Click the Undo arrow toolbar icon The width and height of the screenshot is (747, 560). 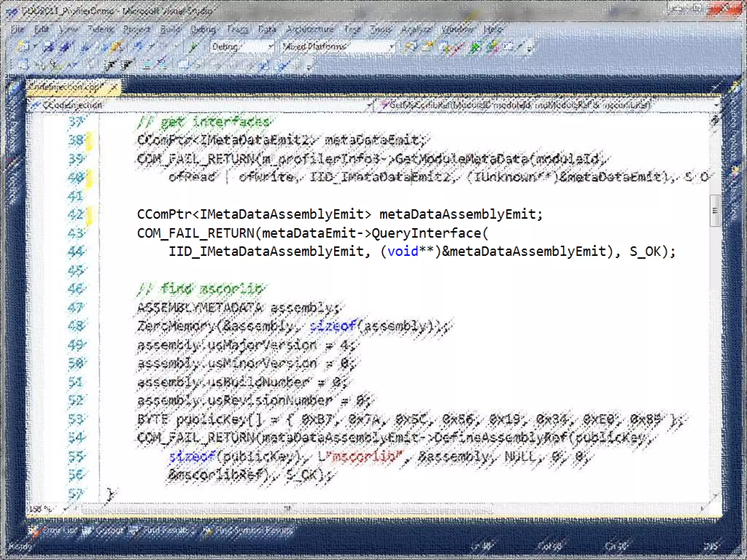click(x=139, y=47)
